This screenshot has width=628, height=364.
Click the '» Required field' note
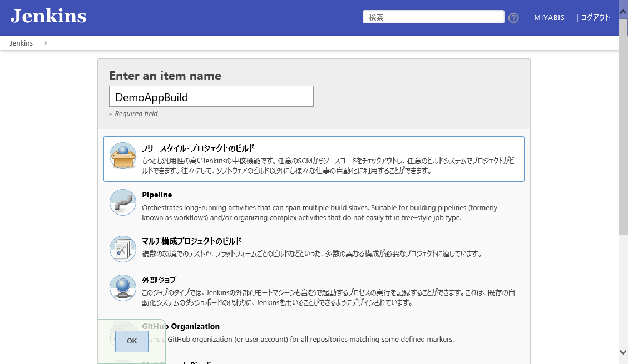pos(133,113)
